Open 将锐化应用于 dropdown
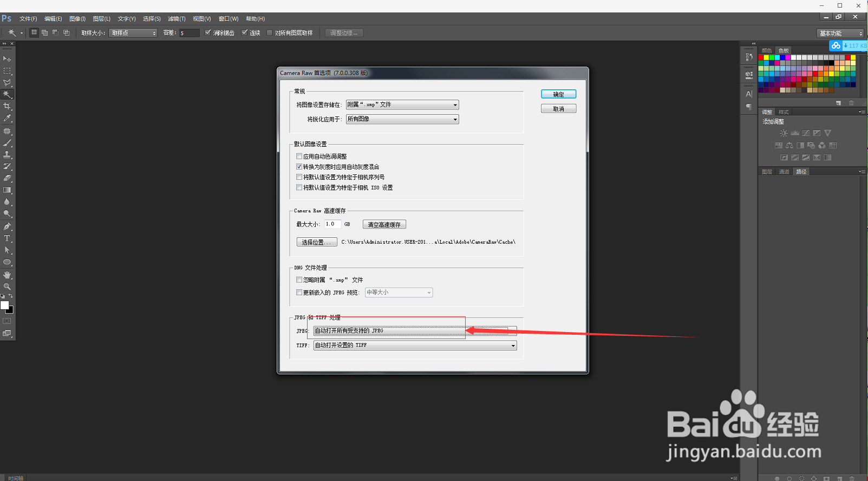This screenshot has height=481, width=868. click(x=402, y=119)
